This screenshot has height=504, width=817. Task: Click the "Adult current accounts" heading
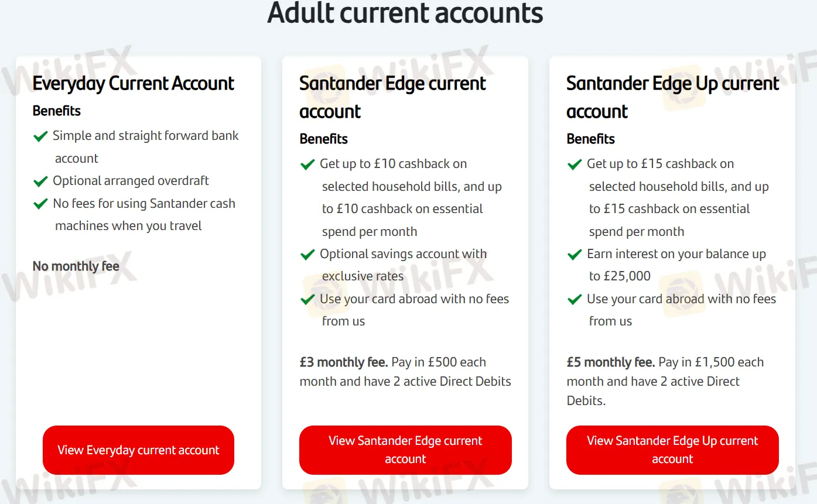[405, 13]
